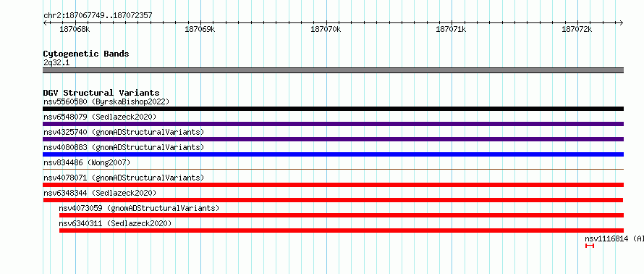Click the 187071k ruler tick label
Image resolution: width=644 pixels, height=274 pixels.
[451, 29]
